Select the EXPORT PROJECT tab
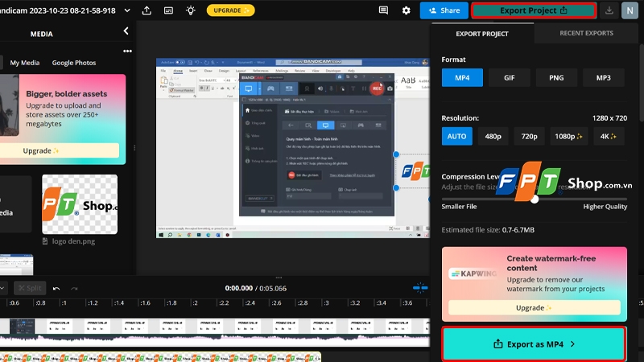This screenshot has height=362, width=644. click(x=482, y=34)
